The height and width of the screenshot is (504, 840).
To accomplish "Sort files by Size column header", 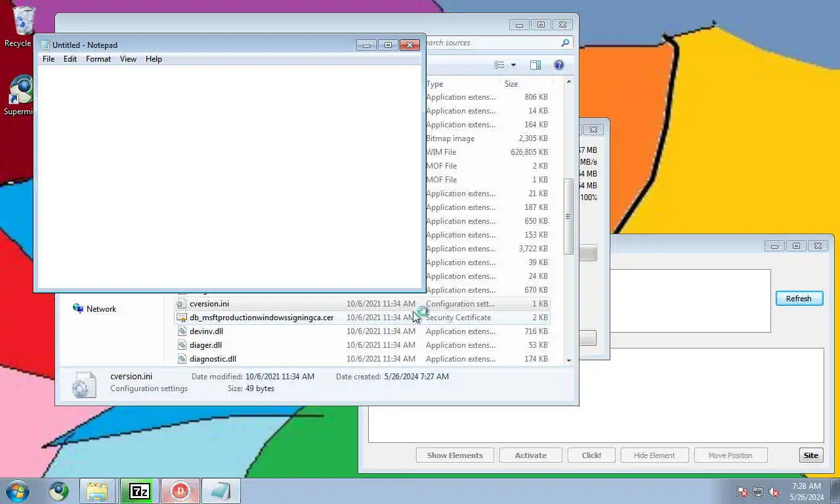I will [x=526, y=84].
